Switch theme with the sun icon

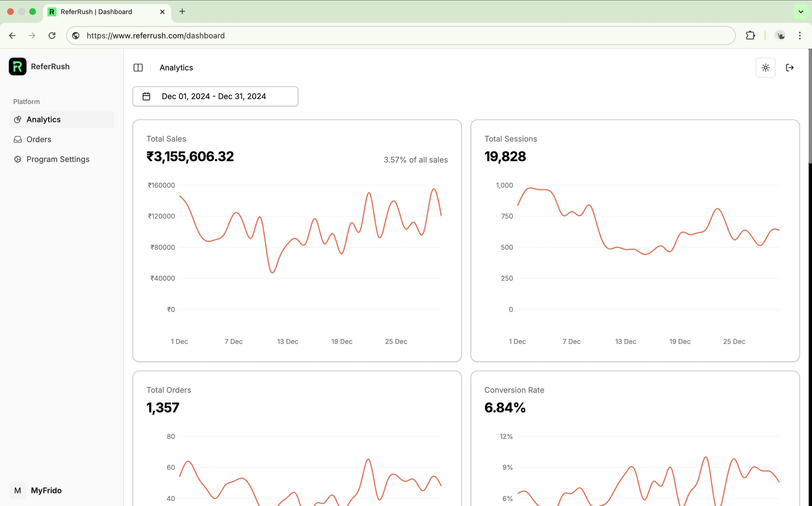click(x=766, y=68)
